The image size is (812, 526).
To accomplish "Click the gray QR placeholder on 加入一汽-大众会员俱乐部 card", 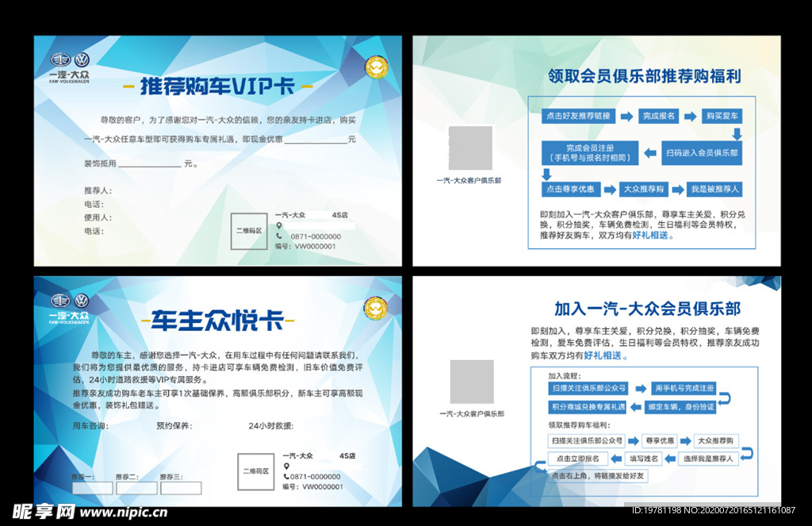I will (x=472, y=382).
